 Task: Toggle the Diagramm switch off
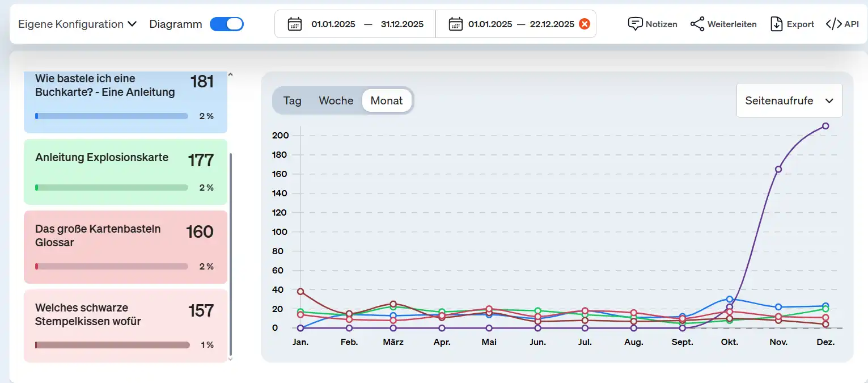click(x=227, y=24)
